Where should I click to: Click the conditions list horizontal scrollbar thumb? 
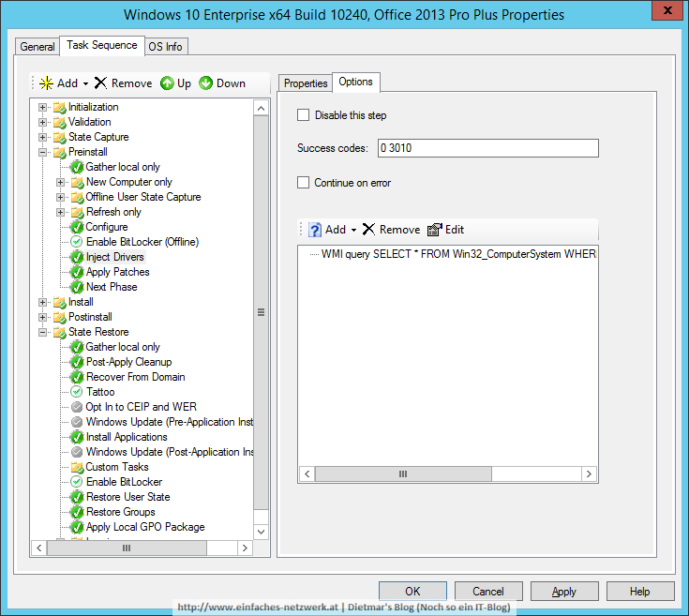tap(403, 473)
